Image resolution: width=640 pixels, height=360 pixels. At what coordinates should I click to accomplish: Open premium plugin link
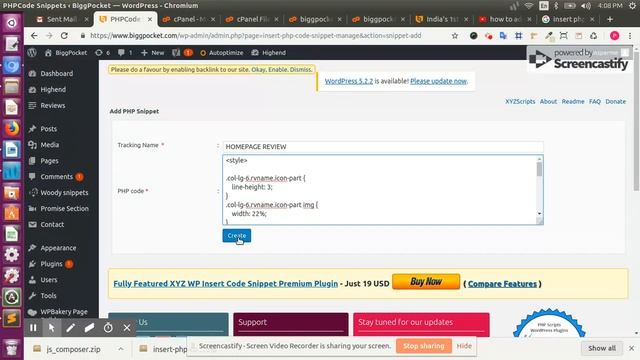point(226,284)
